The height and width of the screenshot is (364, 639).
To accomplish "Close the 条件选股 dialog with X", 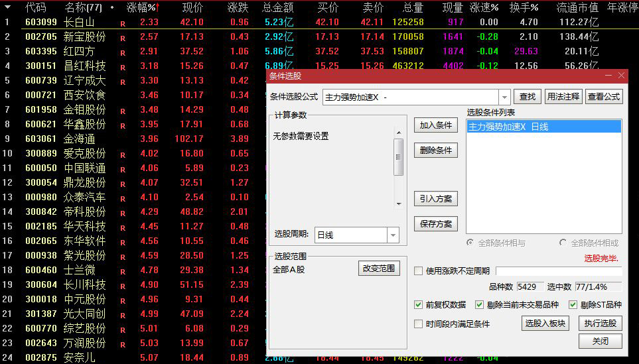I will click(622, 76).
